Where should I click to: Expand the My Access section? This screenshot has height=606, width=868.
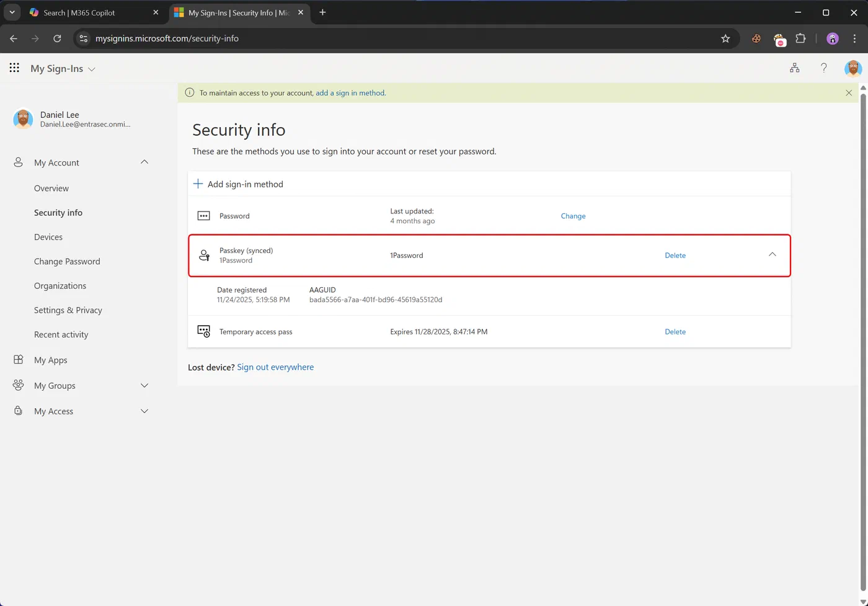pyautogui.click(x=144, y=411)
